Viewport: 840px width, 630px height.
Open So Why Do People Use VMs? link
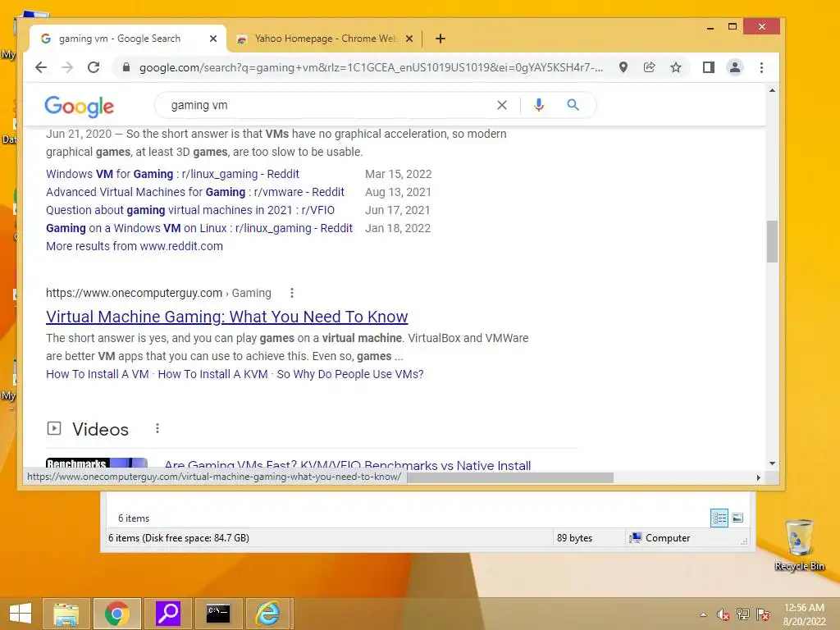350,374
